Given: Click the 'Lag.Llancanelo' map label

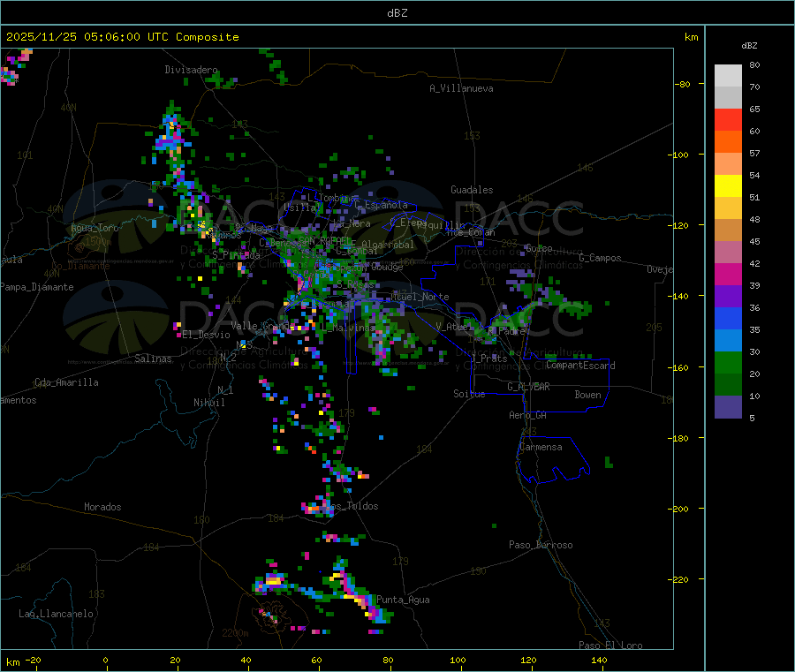Looking at the screenshot, I should pyautogui.click(x=56, y=614).
